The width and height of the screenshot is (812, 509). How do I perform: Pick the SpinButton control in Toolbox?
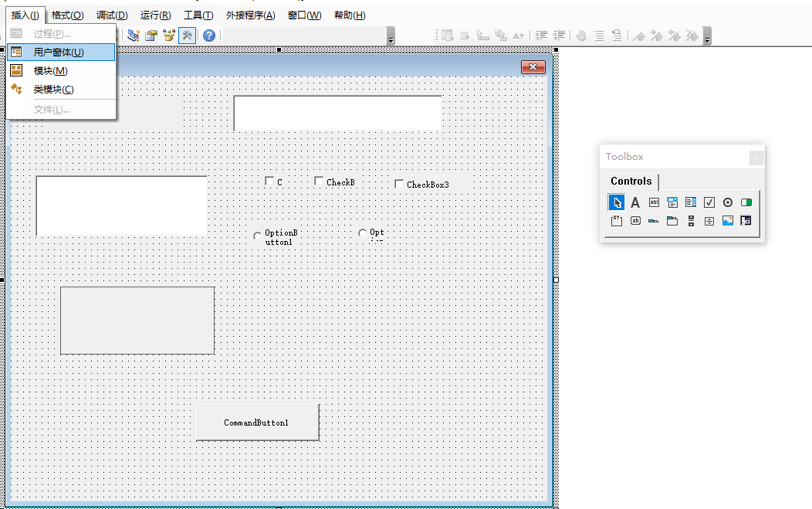click(x=709, y=221)
